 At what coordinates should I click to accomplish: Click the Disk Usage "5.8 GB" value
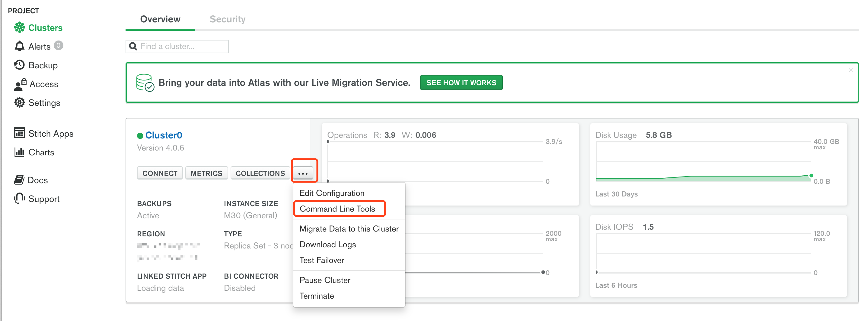point(659,135)
